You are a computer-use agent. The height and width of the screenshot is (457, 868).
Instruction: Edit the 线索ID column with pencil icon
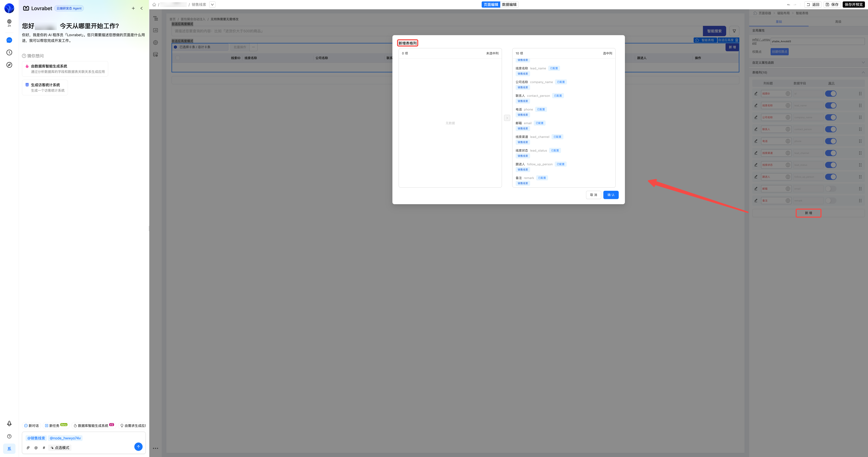(756, 93)
